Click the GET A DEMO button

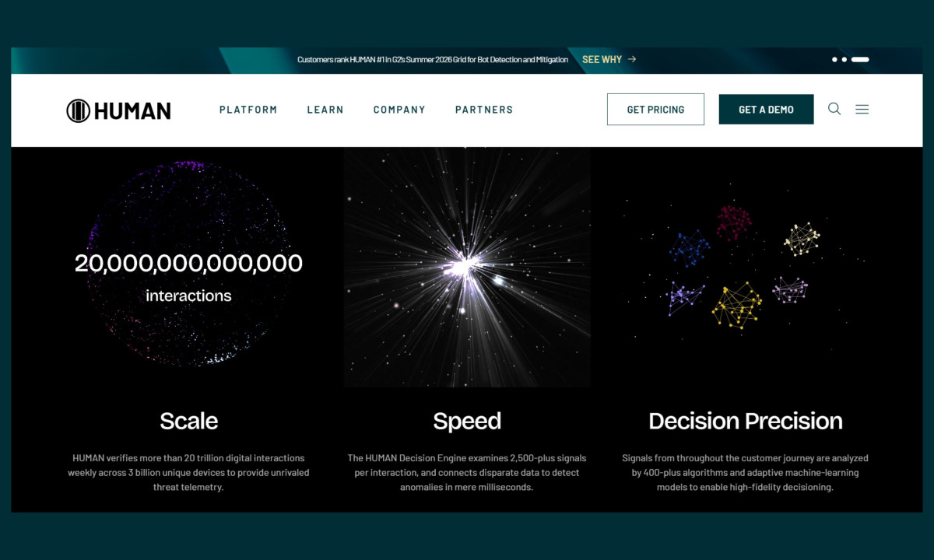(766, 110)
